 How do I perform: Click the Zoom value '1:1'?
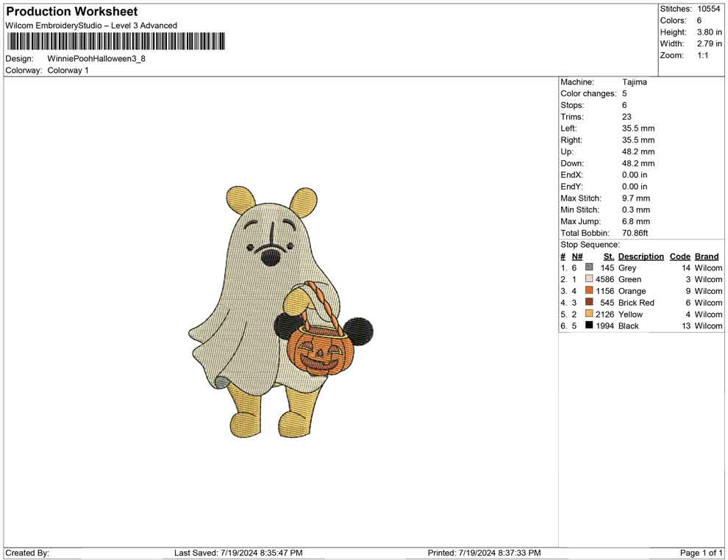(702, 55)
